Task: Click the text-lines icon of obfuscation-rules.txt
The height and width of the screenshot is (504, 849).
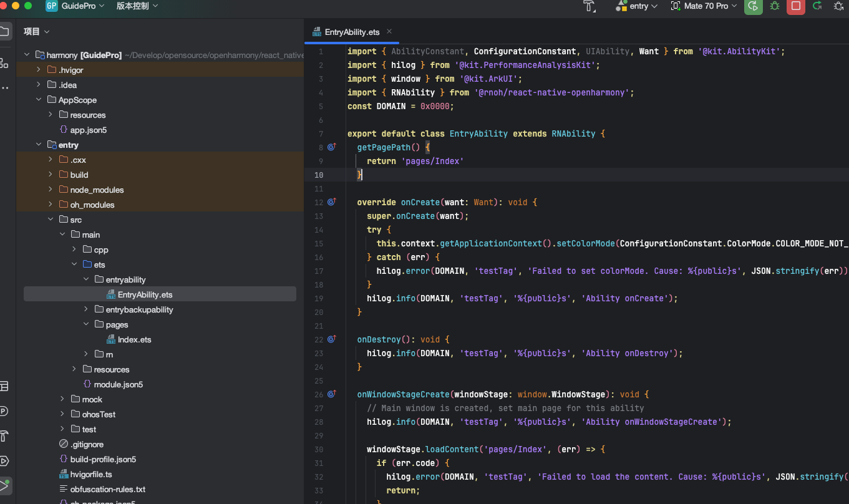Action: point(64,489)
